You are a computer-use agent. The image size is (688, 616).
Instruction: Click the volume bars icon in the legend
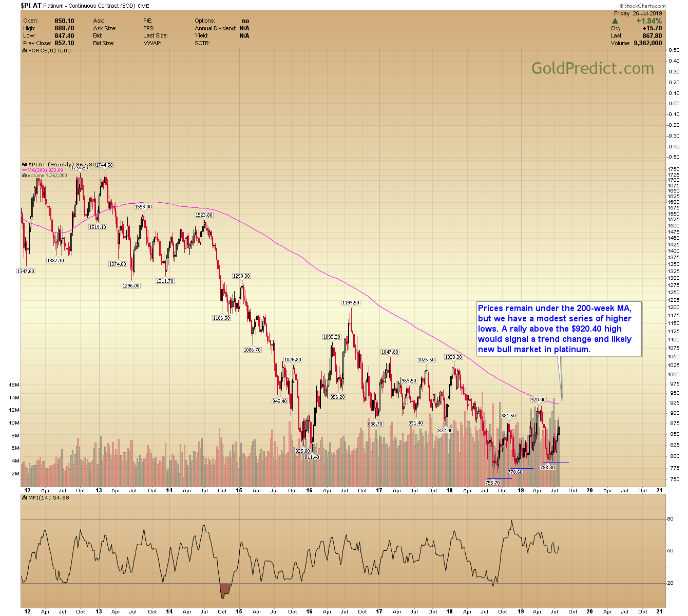tap(25, 176)
